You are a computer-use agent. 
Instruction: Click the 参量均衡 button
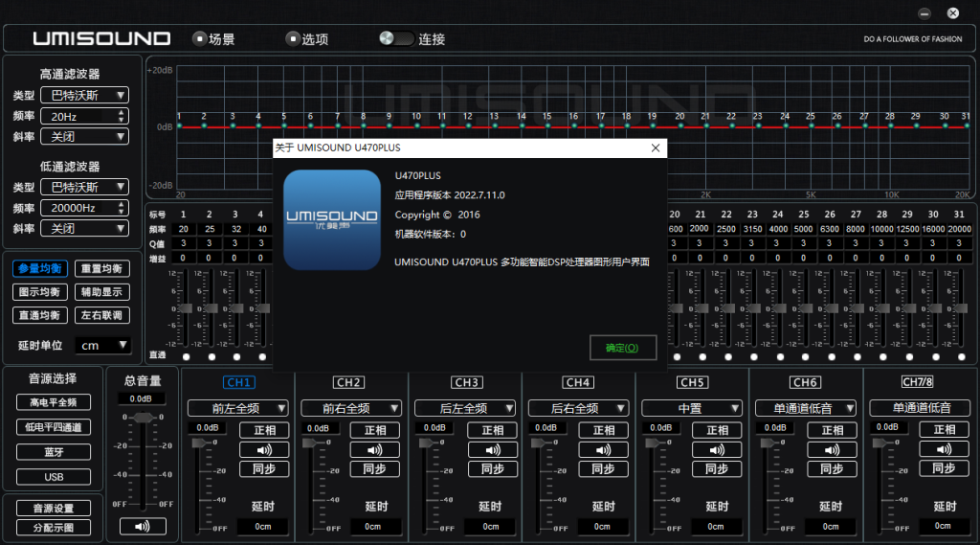[40, 268]
